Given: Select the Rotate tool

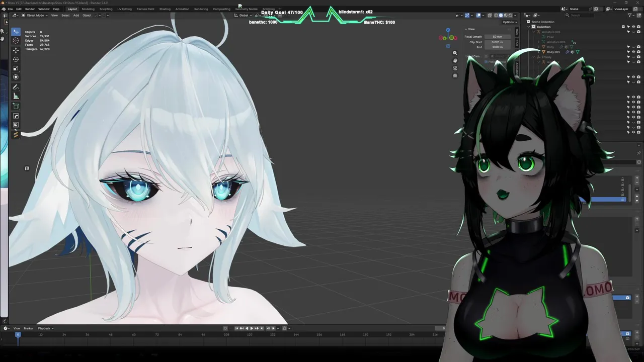Looking at the screenshot, I should [x=16, y=59].
